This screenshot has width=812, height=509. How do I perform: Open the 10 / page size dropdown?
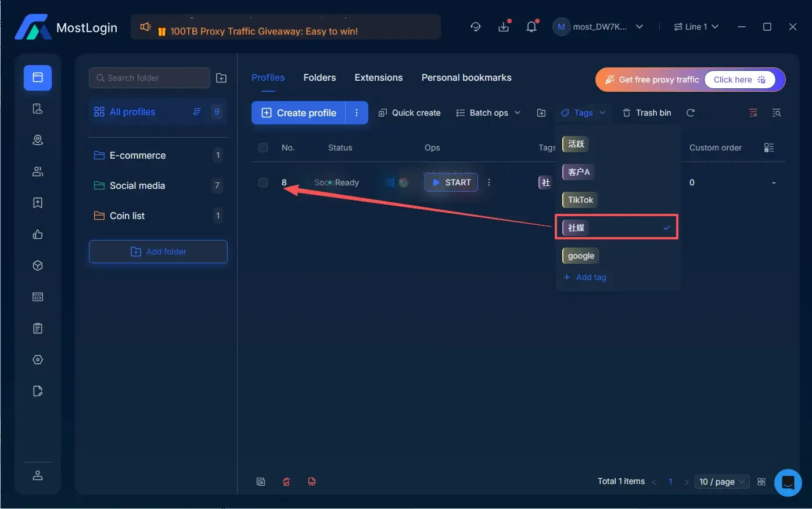coord(722,482)
